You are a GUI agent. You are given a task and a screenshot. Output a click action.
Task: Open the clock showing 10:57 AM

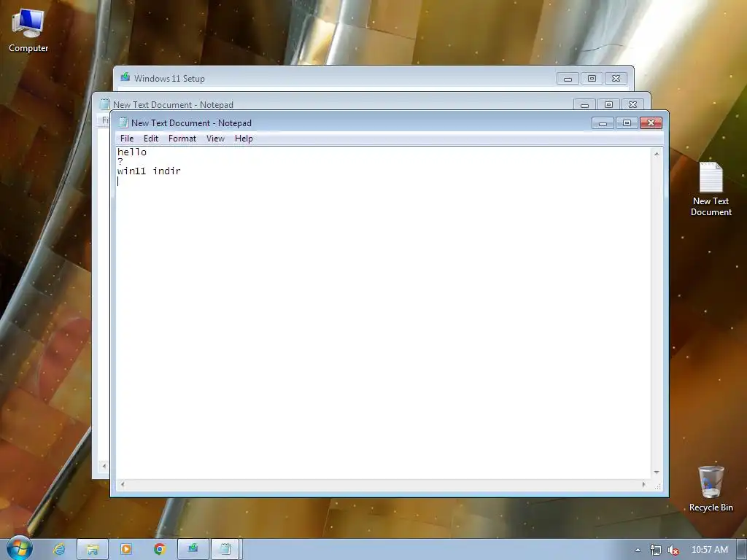coord(709,550)
